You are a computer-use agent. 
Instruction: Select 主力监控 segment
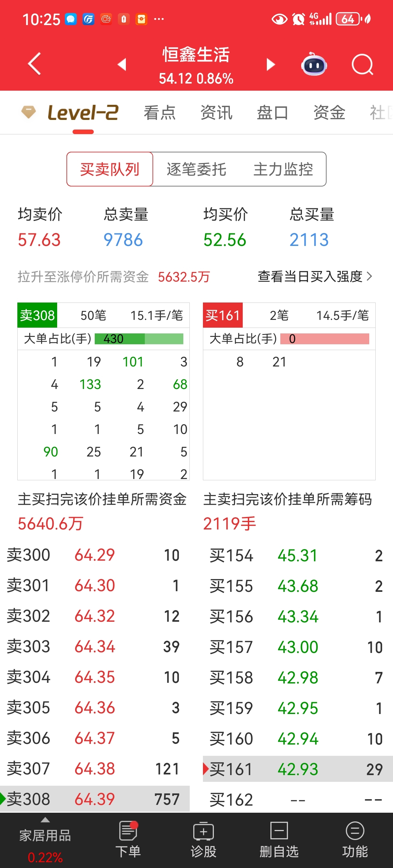[x=283, y=169]
